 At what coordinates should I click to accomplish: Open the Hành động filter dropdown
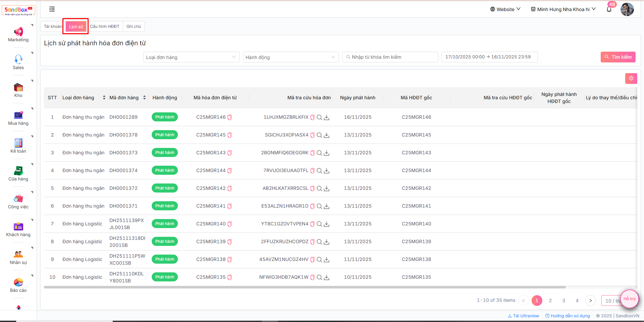click(x=290, y=57)
